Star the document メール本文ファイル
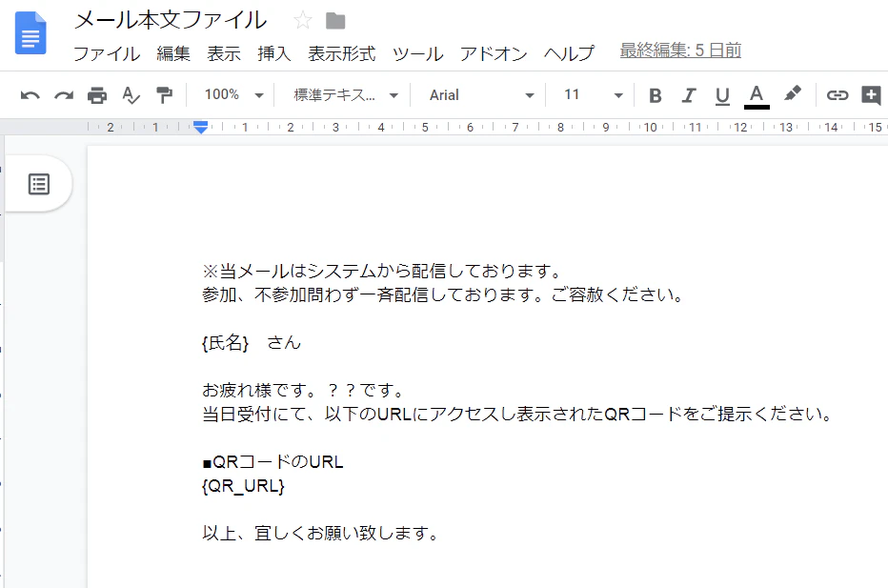This screenshot has height=588, width=888. coord(303,21)
